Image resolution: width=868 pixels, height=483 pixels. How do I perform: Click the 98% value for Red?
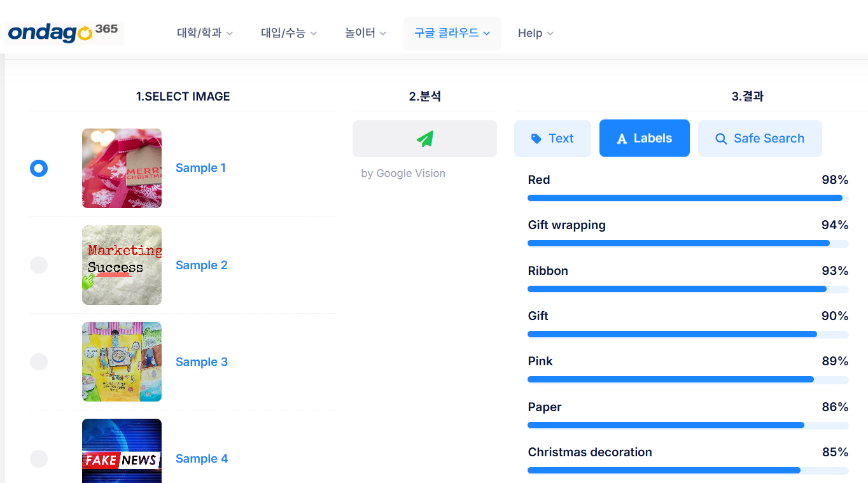[x=835, y=180]
